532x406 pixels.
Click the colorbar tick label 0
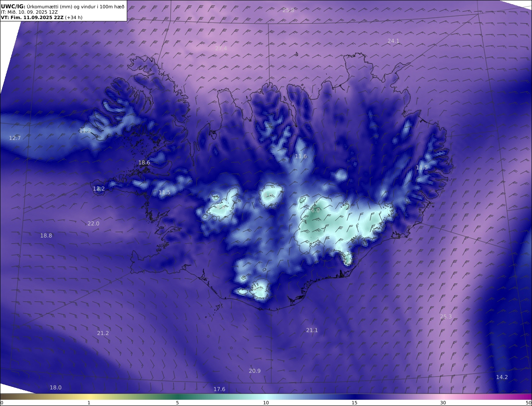[x=2, y=403]
